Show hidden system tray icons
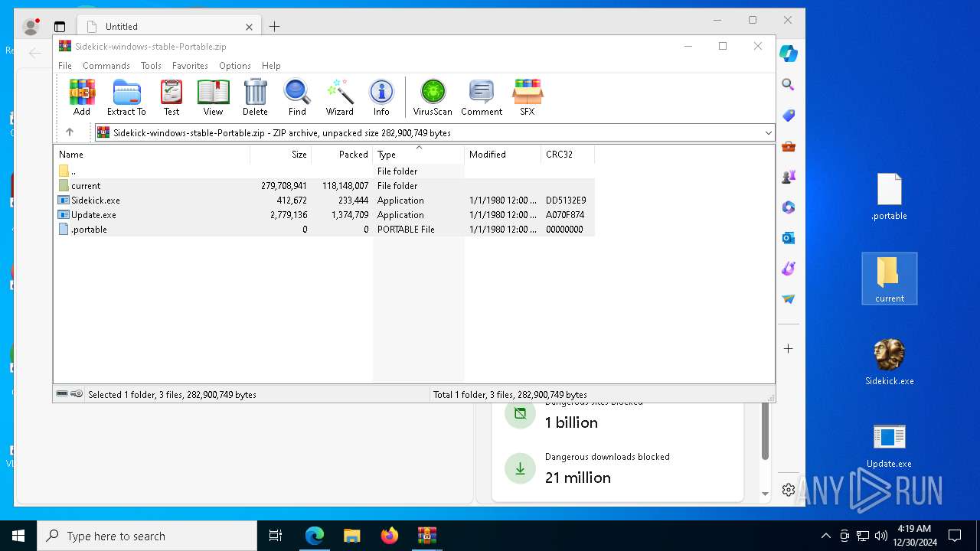This screenshot has height=551, width=980. tap(825, 536)
